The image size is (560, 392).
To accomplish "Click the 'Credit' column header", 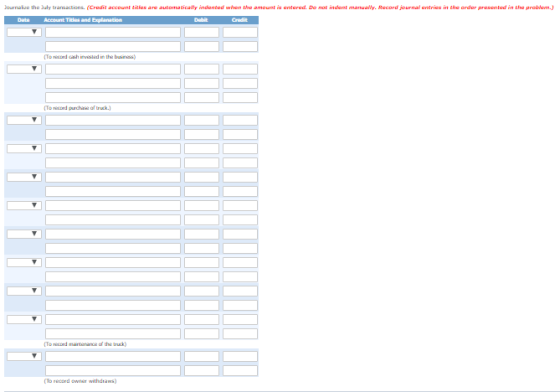I will 240,20.
